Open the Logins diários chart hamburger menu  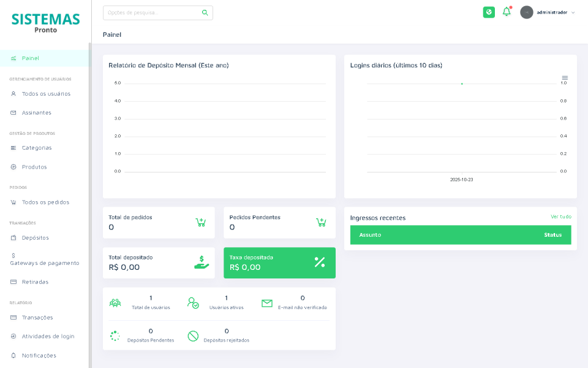pyautogui.click(x=564, y=79)
